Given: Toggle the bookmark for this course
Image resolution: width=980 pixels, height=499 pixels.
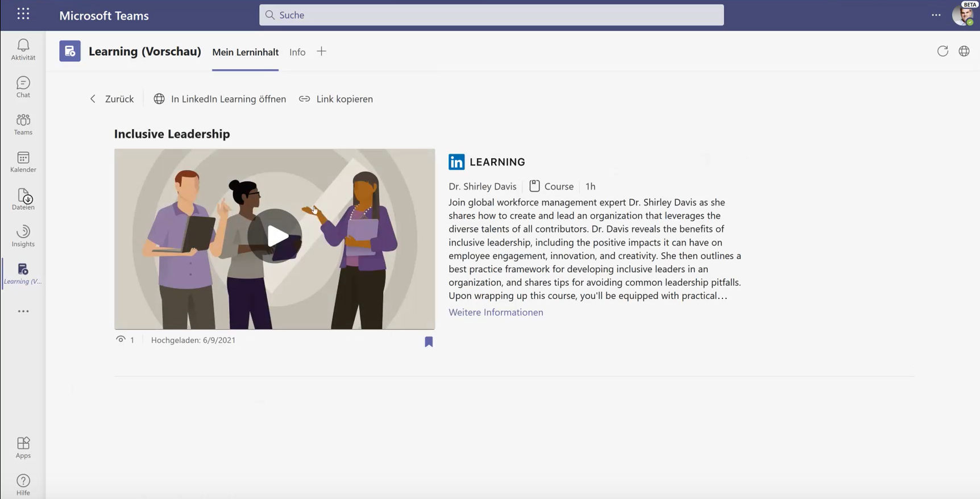Looking at the screenshot, I should [x=429, y=342].
